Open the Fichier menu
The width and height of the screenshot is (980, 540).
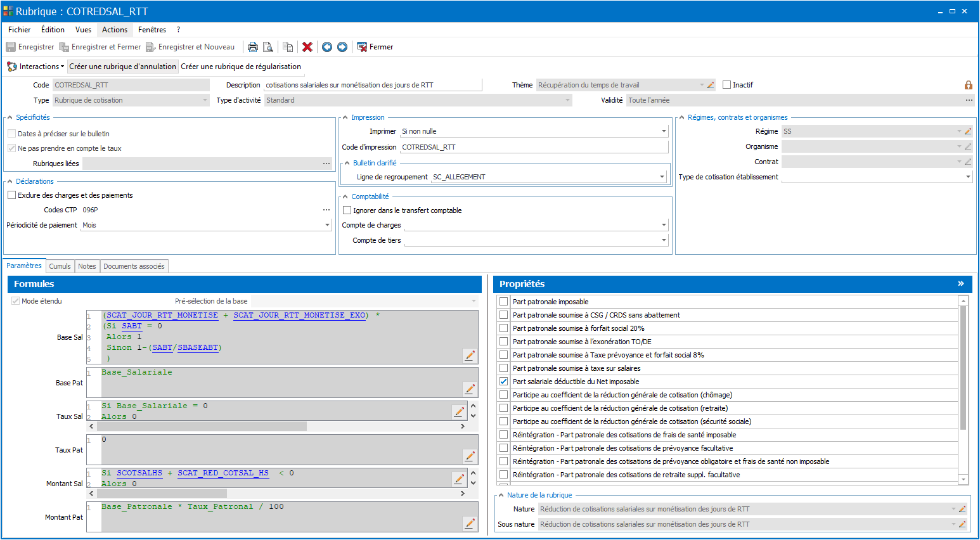[20, 30]
